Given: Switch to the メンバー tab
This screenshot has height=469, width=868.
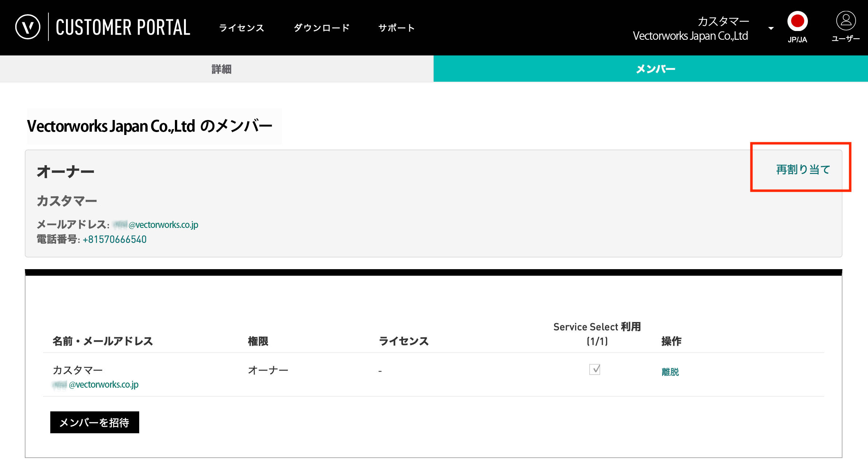Looking at the screenshot, I should pyautogui.click(x=651, y=69).
